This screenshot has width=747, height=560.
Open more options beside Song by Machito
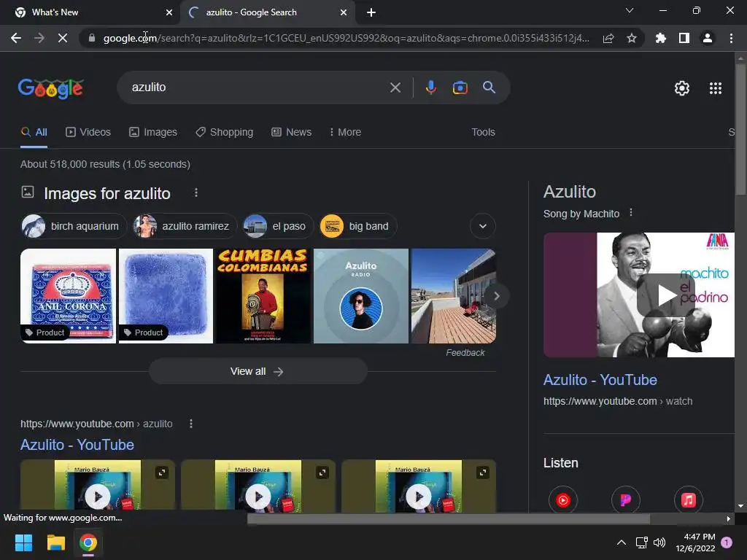click(631, 212)
